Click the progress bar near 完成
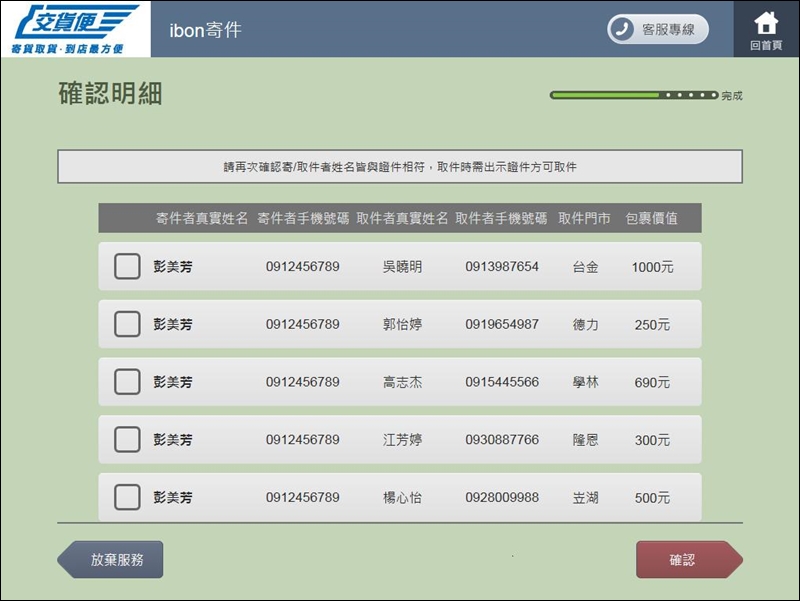This screenshot has height=601, width=800. click(633, 96)
